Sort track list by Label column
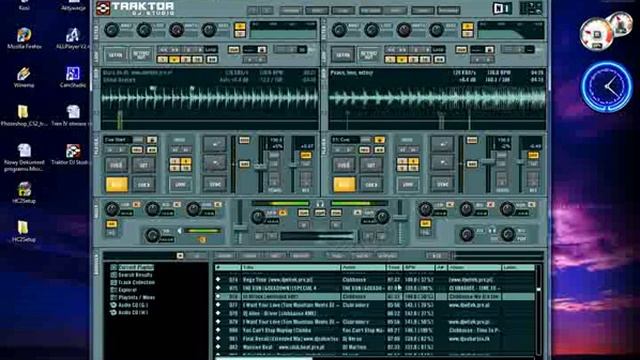 [x=518, y=268]
